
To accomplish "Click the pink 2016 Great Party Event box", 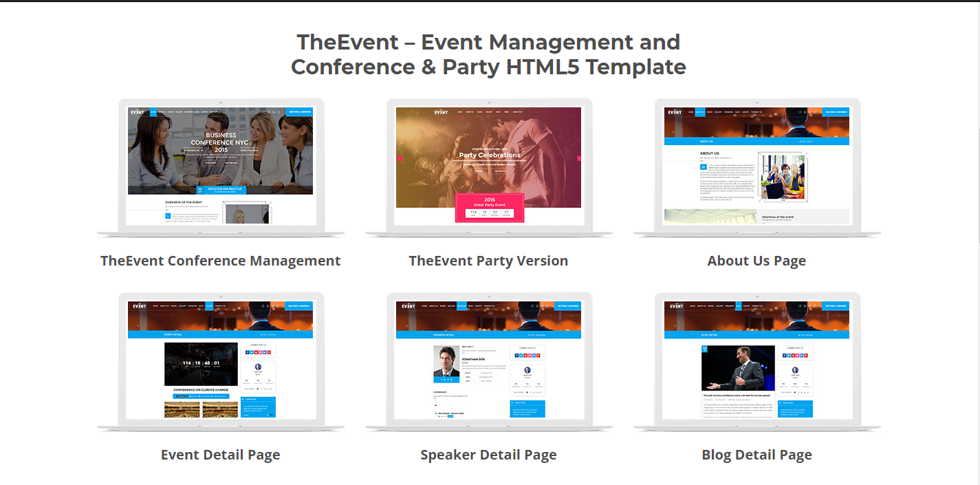I will (489, 207).
